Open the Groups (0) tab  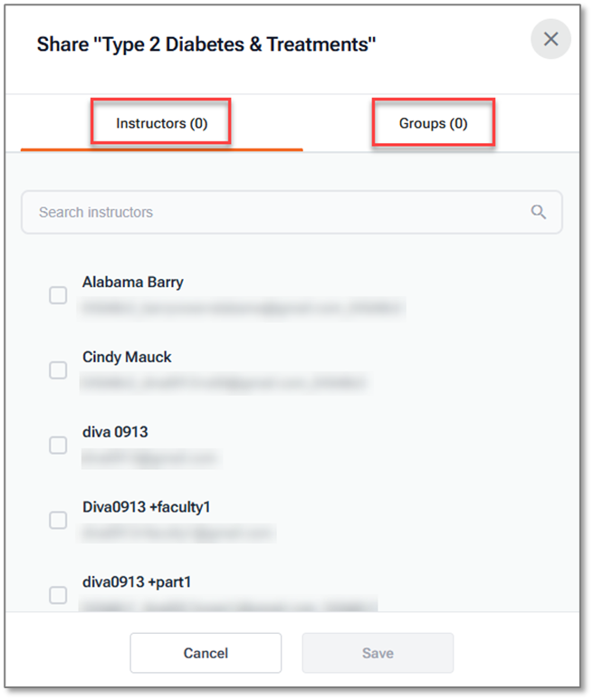[433, 123]
